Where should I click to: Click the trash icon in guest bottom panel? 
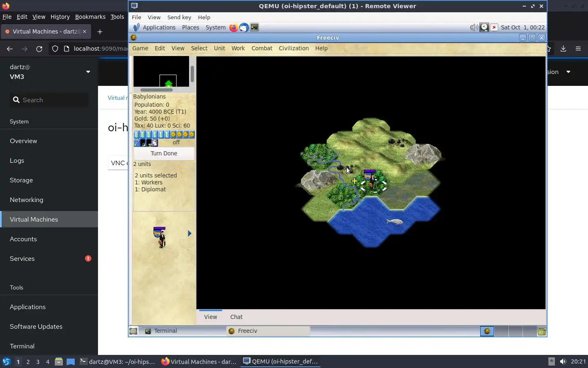click(541, 331)
